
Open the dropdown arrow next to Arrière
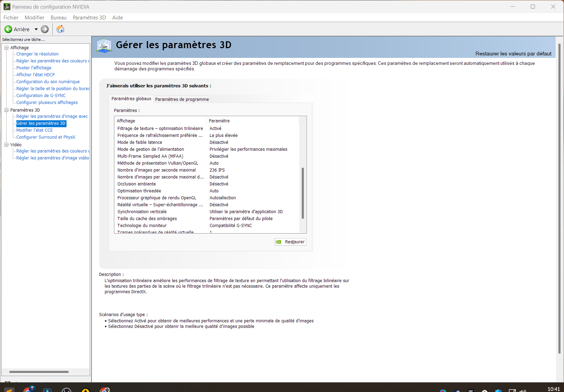coord(36,29)
